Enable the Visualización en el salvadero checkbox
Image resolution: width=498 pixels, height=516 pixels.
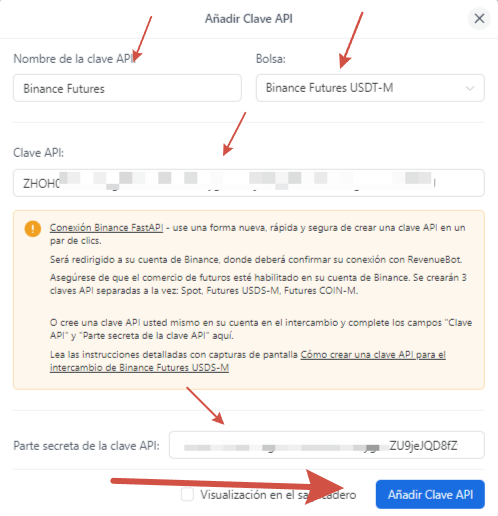click(187, 494)
